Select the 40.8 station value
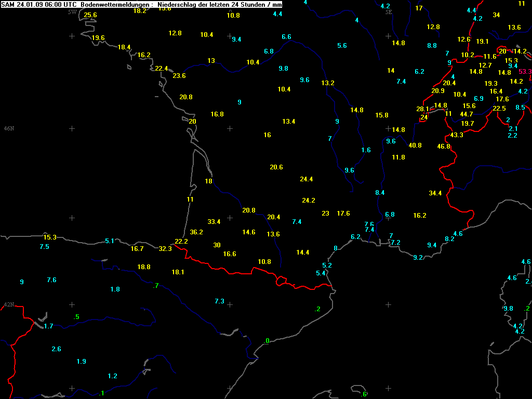This screenshot has height=399, width=532. 415,145
